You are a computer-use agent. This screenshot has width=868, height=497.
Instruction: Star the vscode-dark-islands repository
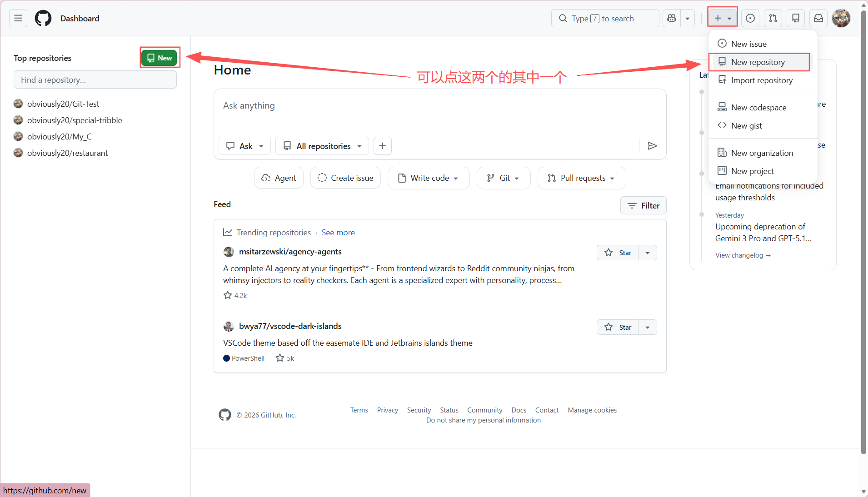[x=618, y=327]
